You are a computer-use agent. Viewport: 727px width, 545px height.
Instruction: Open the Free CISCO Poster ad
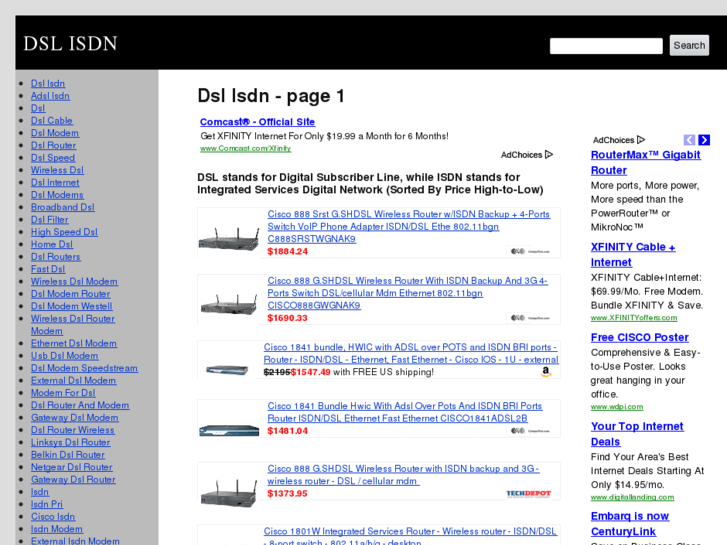(x=639, y=337)
